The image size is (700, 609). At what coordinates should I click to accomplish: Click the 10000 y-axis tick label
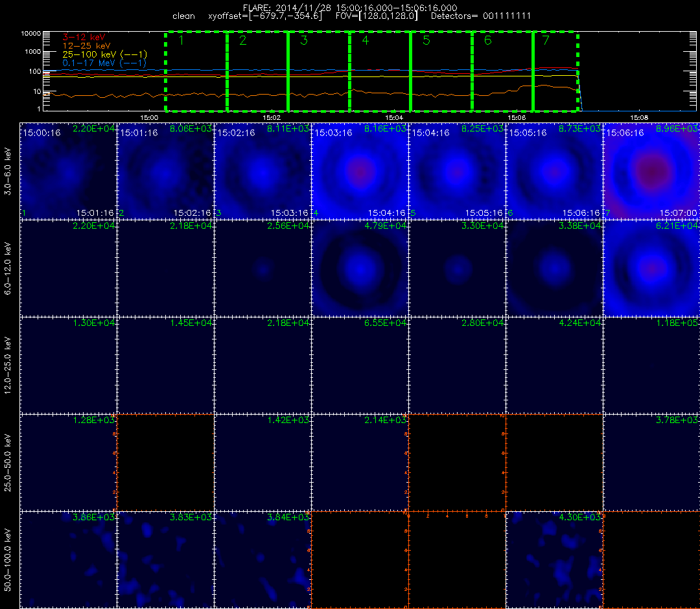tap(30, 34)
